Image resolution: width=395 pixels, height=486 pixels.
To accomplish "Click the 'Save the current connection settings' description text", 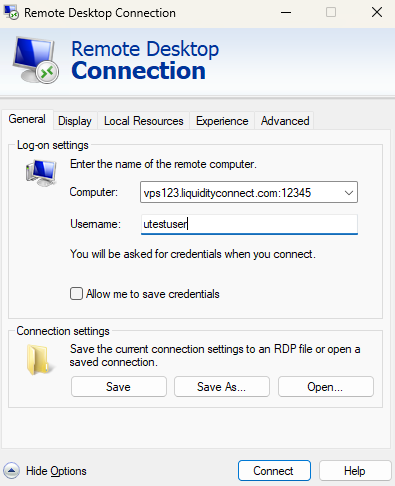I will pos(215,355).
